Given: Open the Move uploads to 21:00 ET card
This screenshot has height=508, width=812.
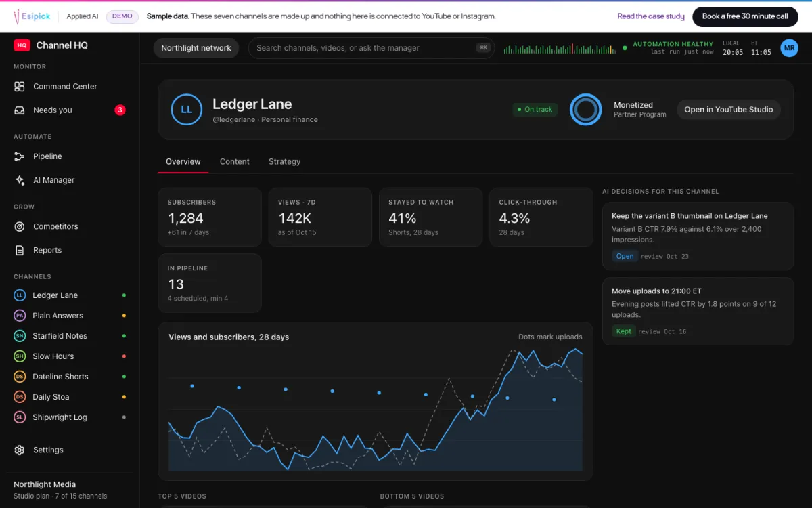Looking at the screenshot, I should 698,312.
